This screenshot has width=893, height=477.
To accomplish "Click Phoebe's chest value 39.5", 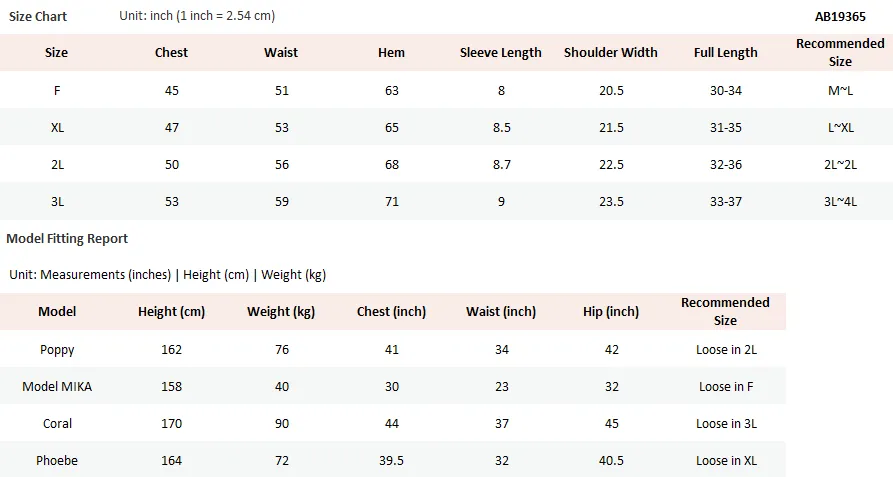I will pyautogui.click(x=391, y=460).
